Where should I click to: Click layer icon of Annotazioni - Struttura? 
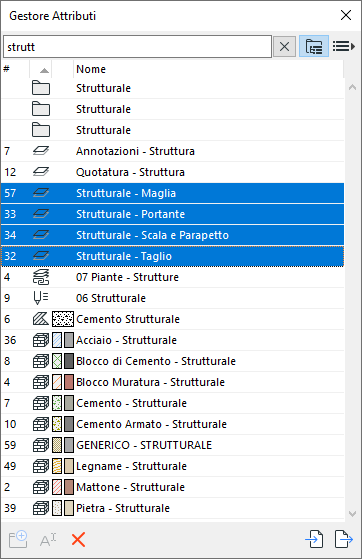click(x=41, y=151)
